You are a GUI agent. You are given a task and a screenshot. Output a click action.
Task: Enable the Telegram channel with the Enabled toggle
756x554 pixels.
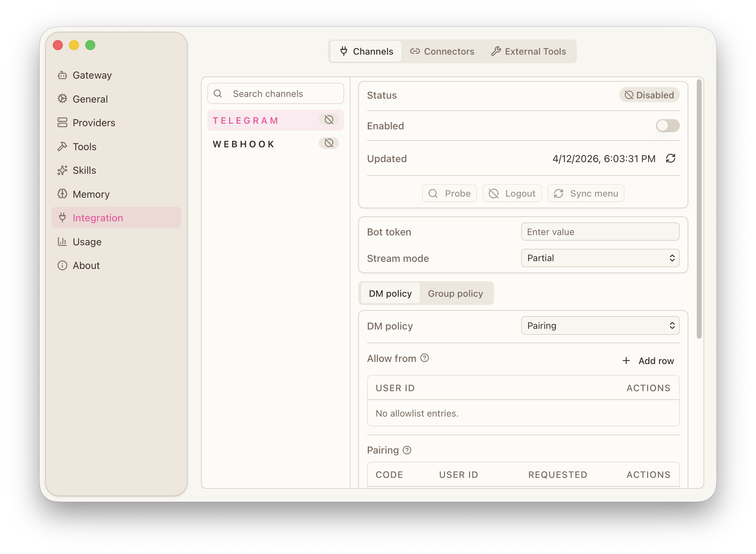[x=667, y=126]
